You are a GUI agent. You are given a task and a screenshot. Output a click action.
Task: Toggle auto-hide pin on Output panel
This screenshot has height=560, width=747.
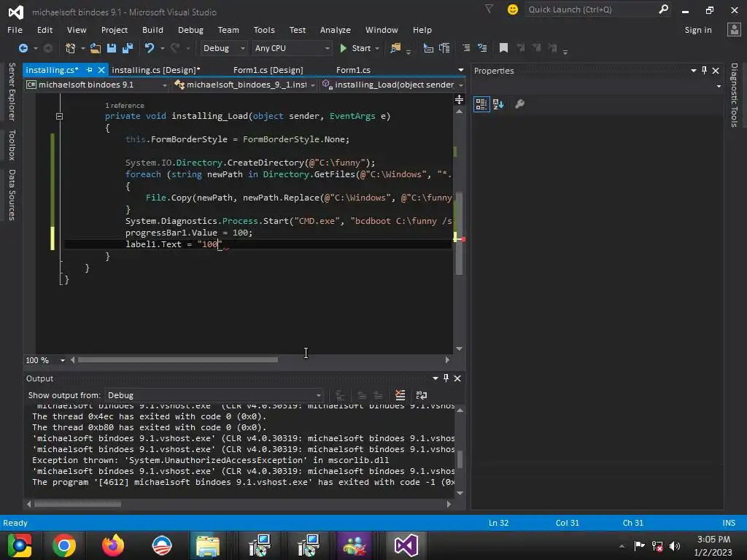[x=446, y=378]
